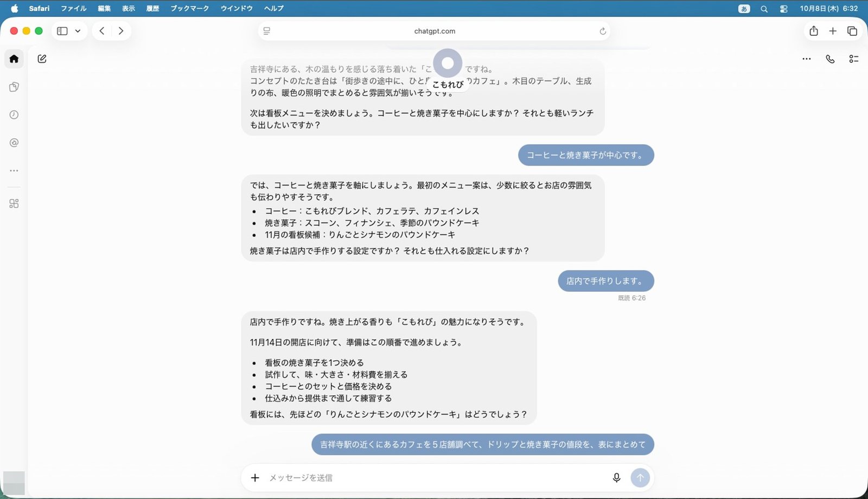Open the Apple menu
868x499 pixels.
coord(14,8)
